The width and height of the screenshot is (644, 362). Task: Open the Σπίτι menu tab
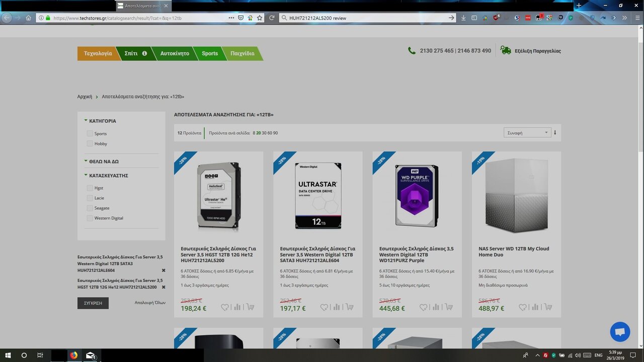coord(135,53)
